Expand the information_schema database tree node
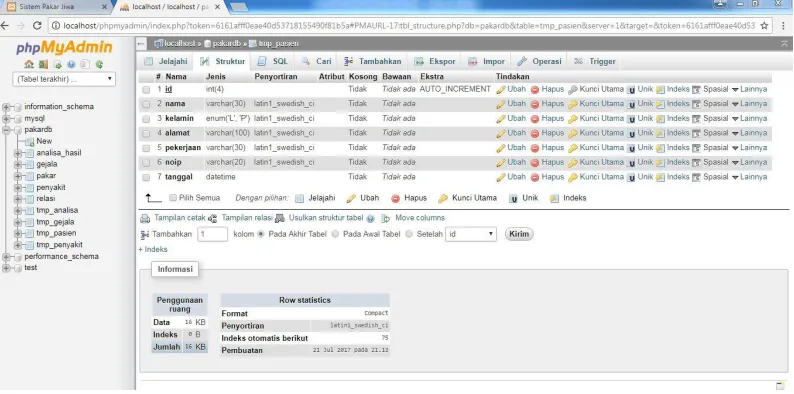The height and width of the screenshot is (394, 794). (7, 107)
